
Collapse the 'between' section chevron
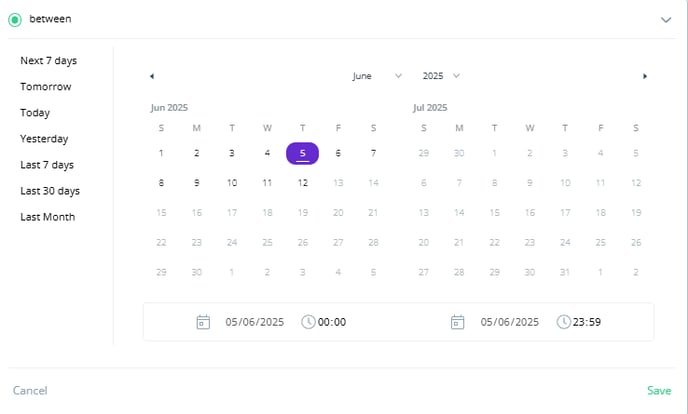point(667,19)
